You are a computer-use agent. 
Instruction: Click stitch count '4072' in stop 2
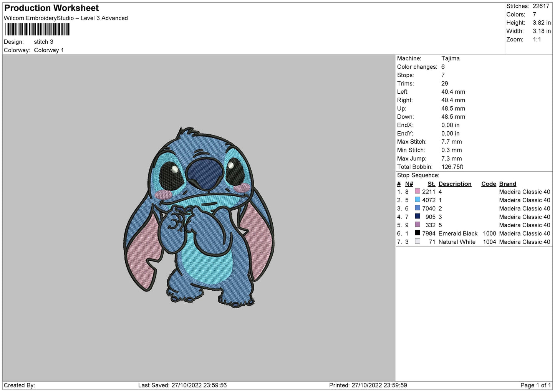pyautogui.click(x=429, y=200)
